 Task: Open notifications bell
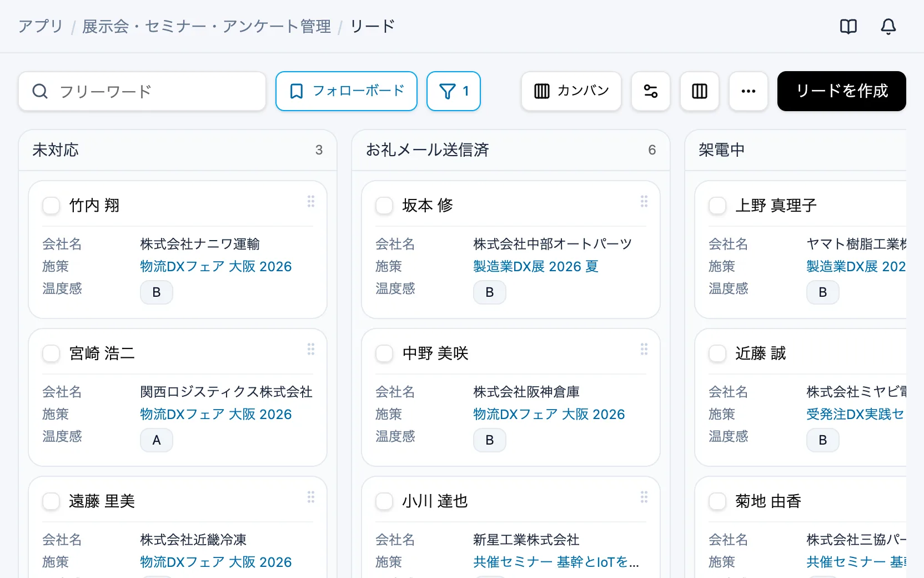pyautogui.click(x=888, y=27)
